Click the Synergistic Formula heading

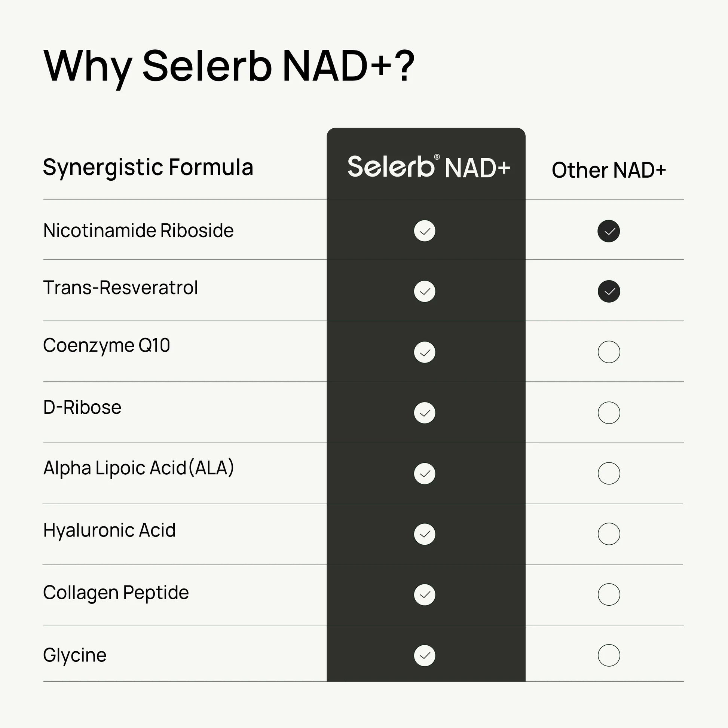pos(148,167)
